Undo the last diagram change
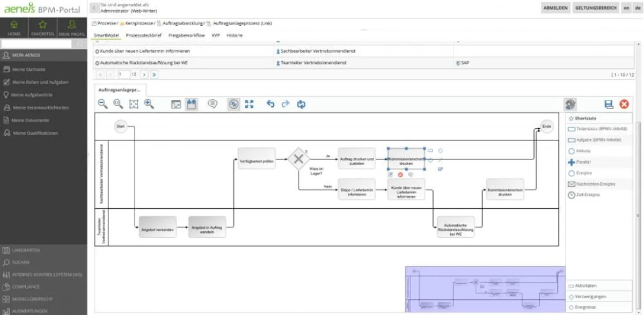This screenshot has height=315, width=644. [271, 105]
